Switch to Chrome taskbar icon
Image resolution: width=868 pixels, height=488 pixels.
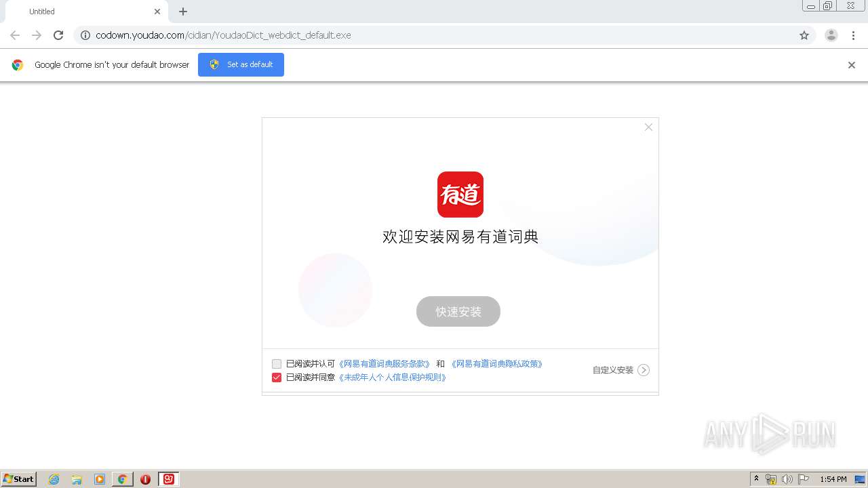pos(122,479)
